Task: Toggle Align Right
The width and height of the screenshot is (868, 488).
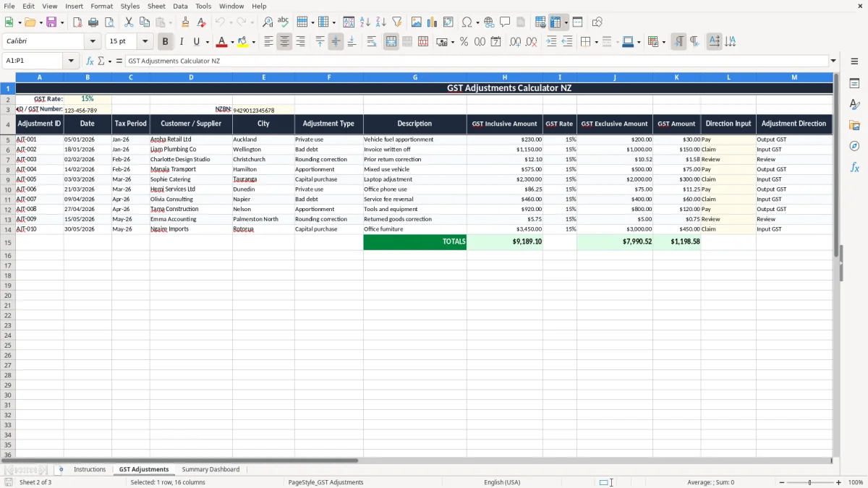Action: pyautogui.click(x=300, y=42)
